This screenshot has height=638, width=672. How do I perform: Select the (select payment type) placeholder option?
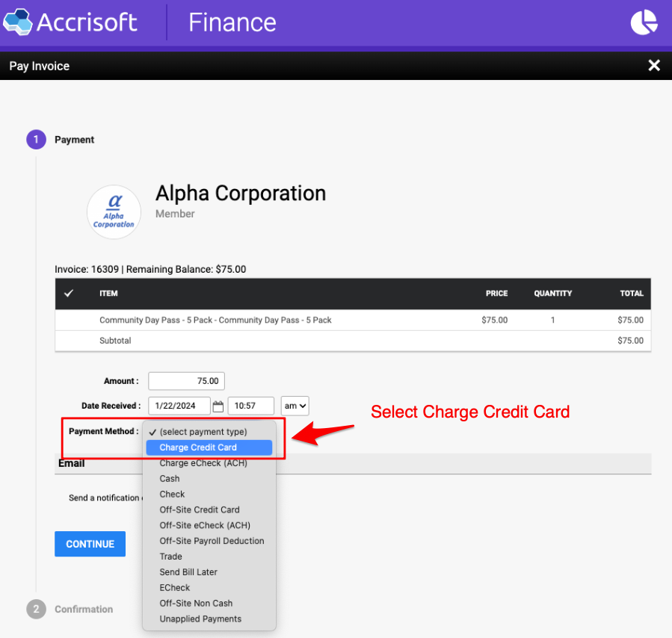click(203, 432)
